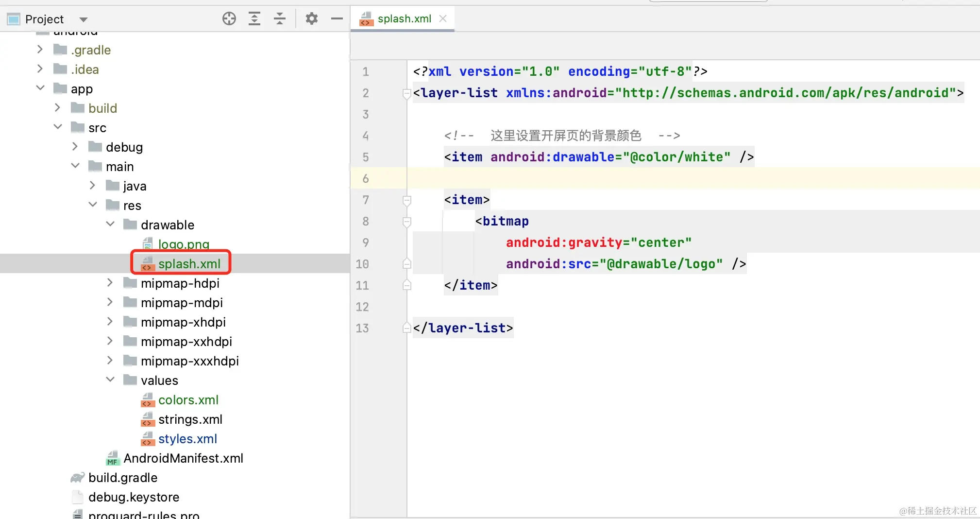Place cursor on "@color/white" value

coord(677,157)
